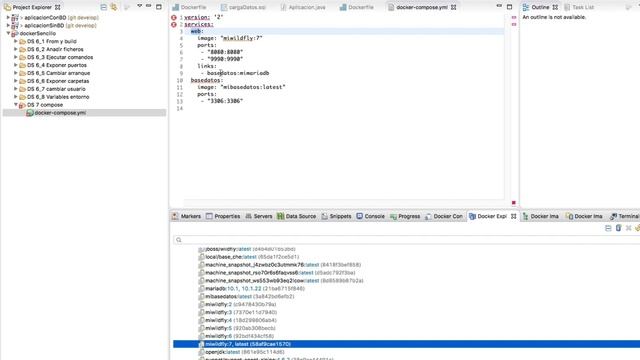
Task: Click second Docker Explorer toolbar icon
Action: [x=618, y=228]
